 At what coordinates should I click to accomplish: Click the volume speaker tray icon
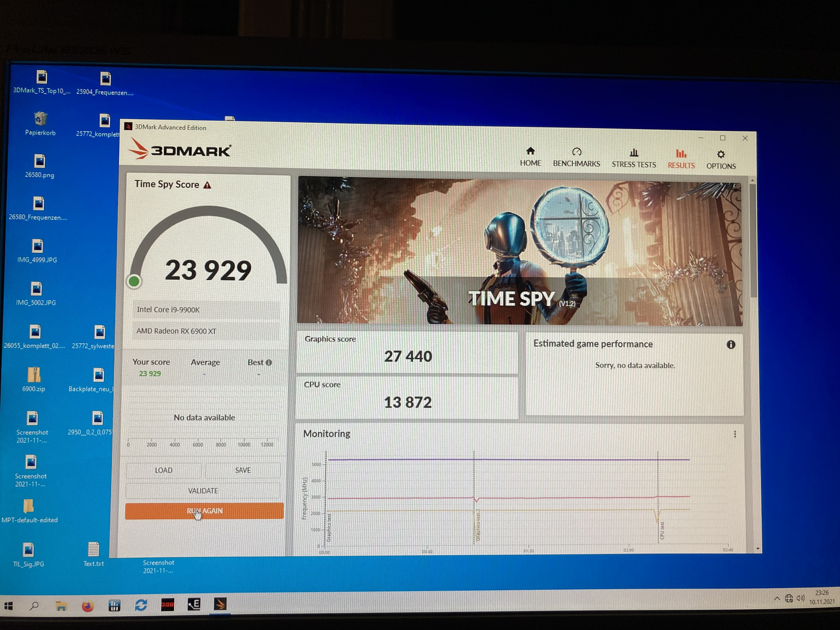[x=800, y=599]
